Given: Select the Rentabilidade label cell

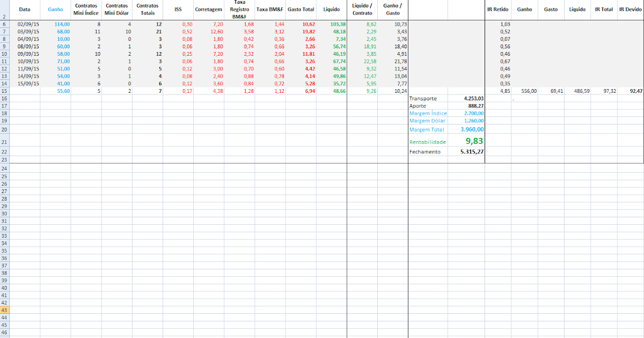Looking at the screenshot, I should click(x=428, y=142).
